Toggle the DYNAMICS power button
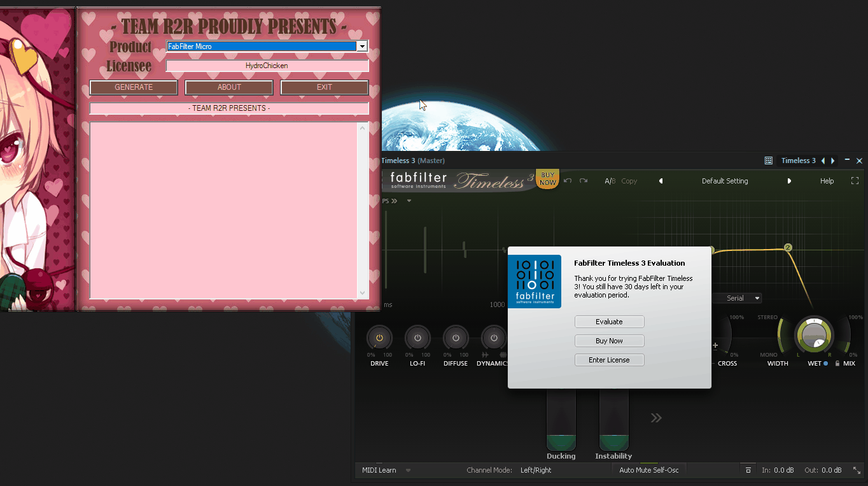The width and height of the screenshot is (868, 486). coord(494,338)
